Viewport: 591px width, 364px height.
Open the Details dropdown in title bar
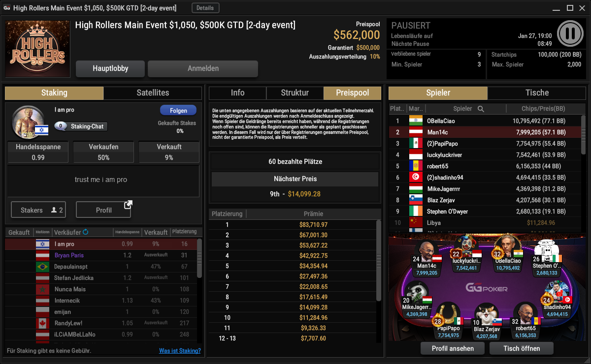205,8
